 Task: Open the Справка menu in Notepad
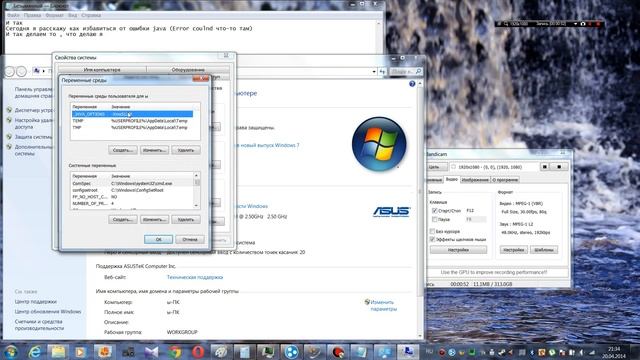pyautogui.click(x=91, y=15)
